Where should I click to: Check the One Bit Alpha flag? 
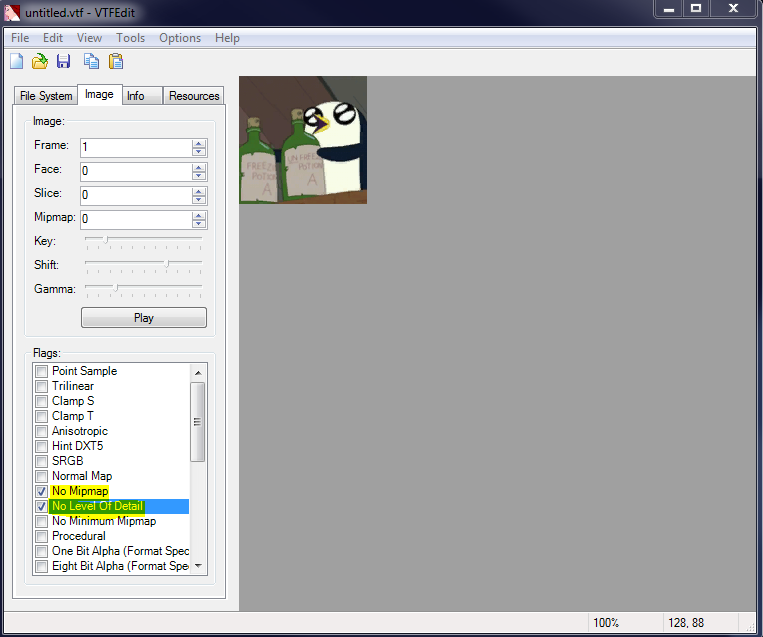42,551
